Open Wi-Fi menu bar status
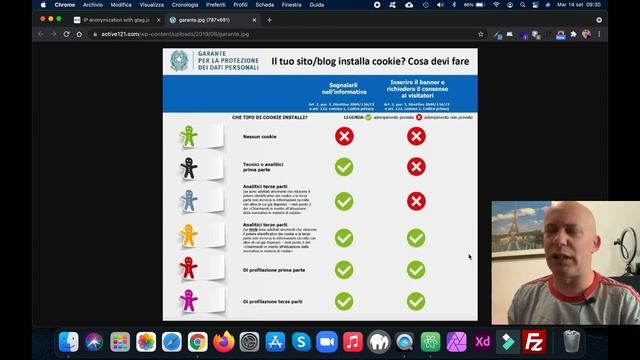Image resolution: width=640 pixels, height=360 pixels. point(496,5)
